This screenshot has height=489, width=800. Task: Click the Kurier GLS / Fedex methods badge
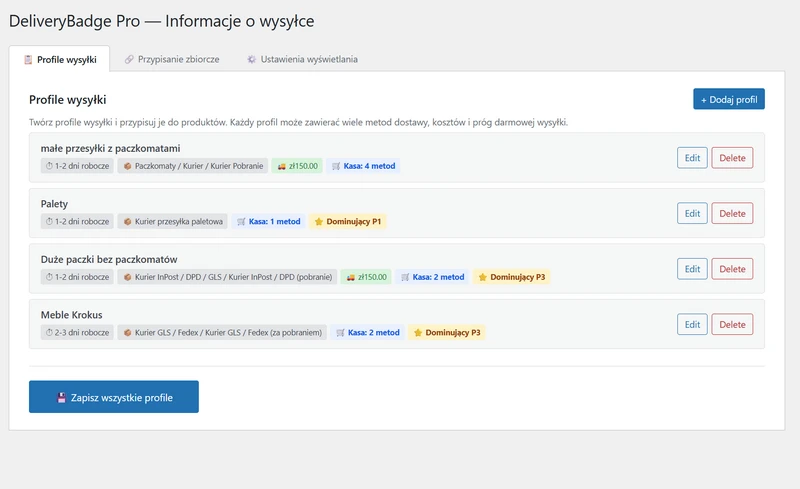click(x=222, y=332)
